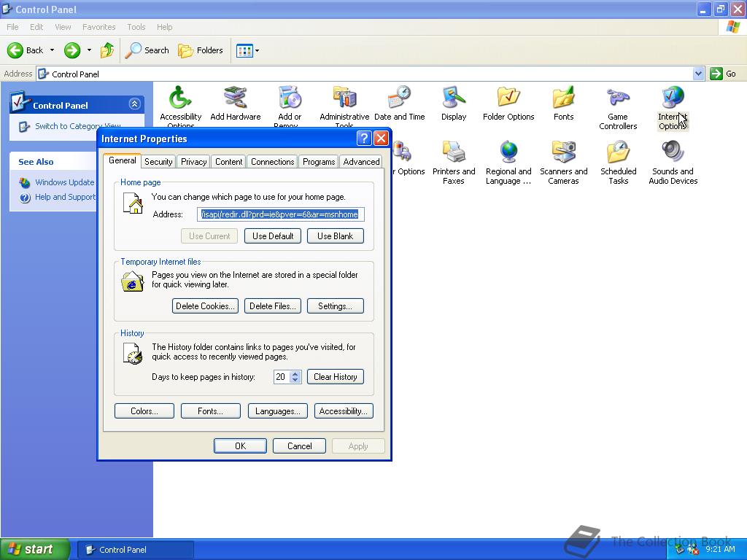
Task: Open the Back history dropdown arrow
Action: [x=52, y=50]
